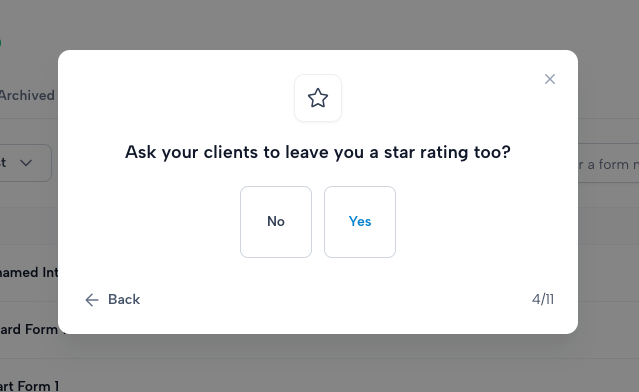Image resolution: width=639 pixels, height=392 pixels.
Task: Focus the form name search field
Action: coord(608,163)
